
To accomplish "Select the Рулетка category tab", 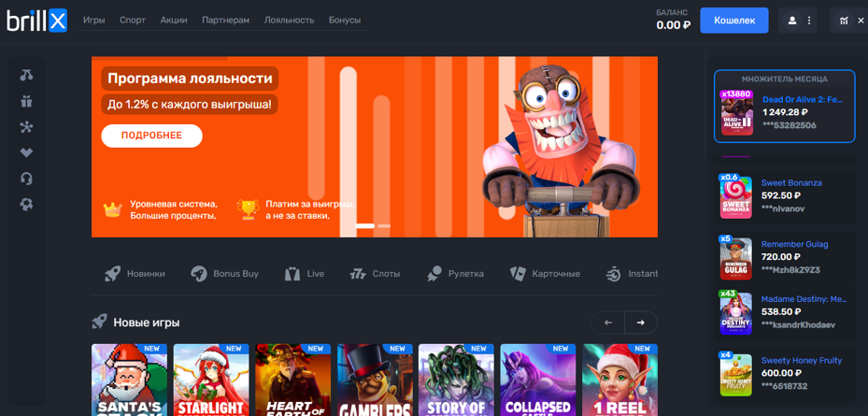I will tap(455, 274).
